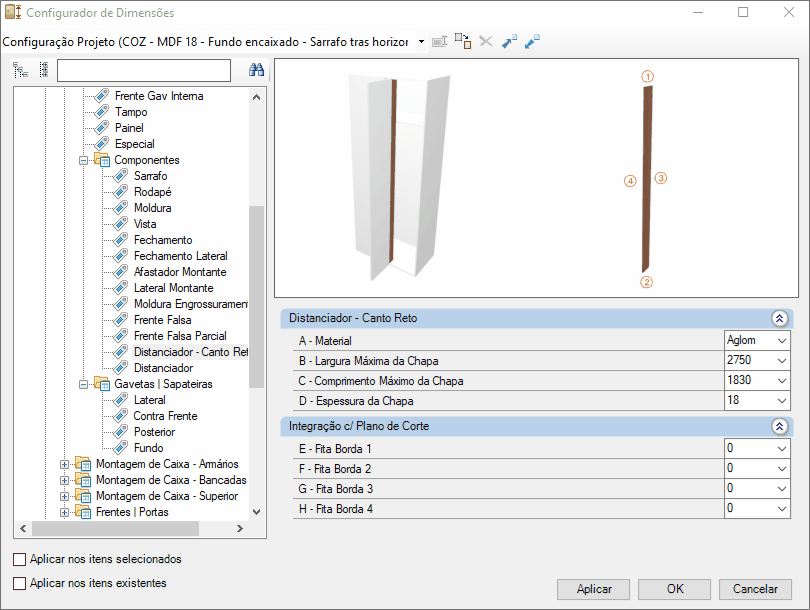810x610 pixels.
Task: Click the Componentes folder icon
Action: tap(102, 160)
